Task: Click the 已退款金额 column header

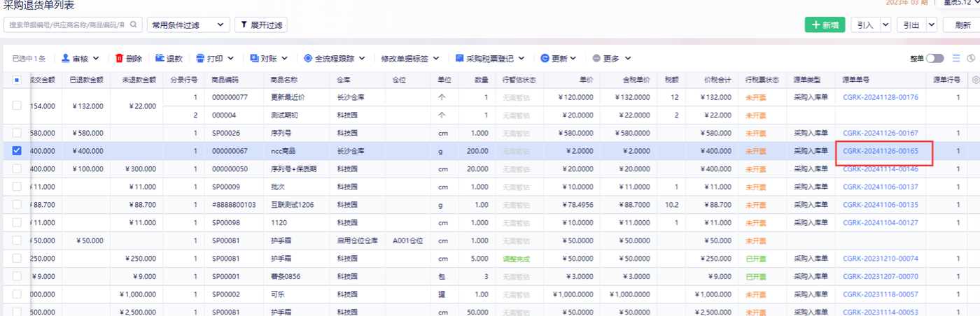Action: pos(87,80)
